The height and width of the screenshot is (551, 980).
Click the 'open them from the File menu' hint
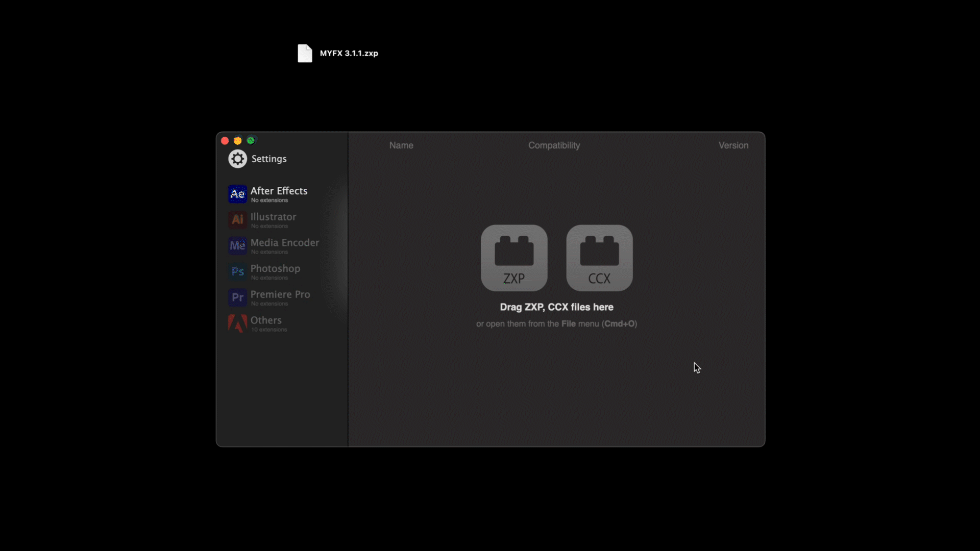[x=556, y=324]
